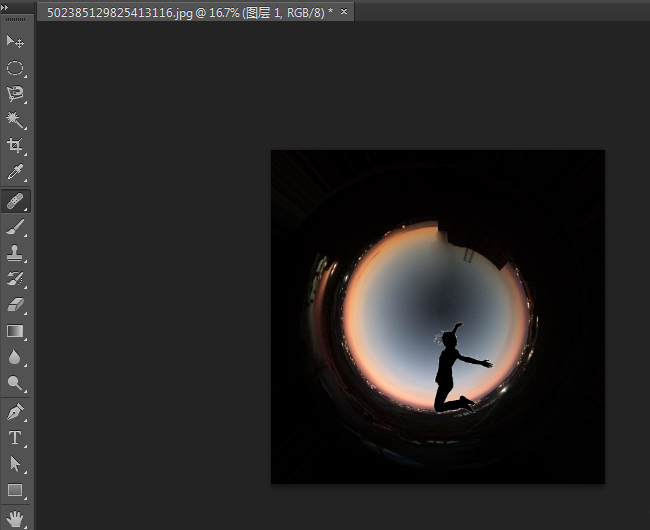Select the Dodge tool
650x530 pixels.
click(15, 383)
